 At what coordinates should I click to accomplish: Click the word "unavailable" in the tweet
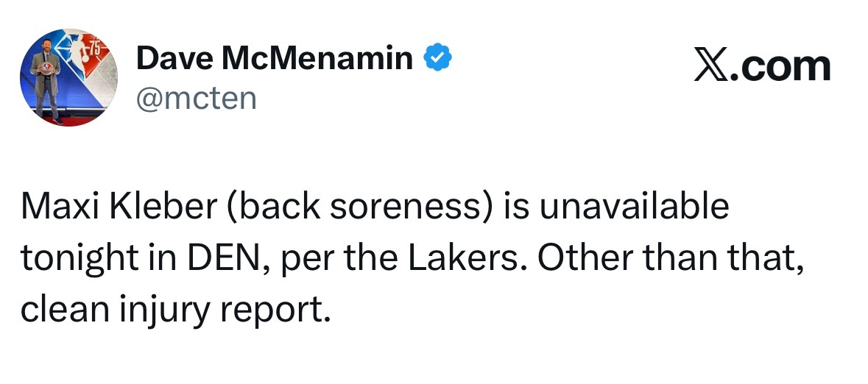click(x=634, y=209)
